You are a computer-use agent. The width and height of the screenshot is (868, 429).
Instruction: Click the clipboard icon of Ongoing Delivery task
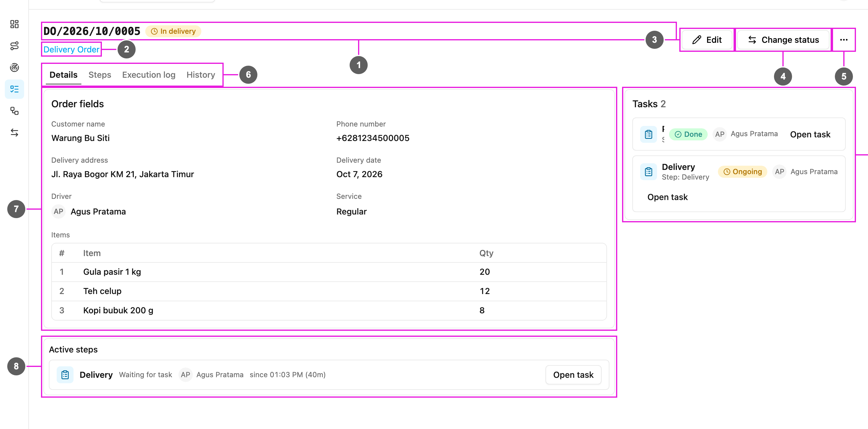point(648,172)
